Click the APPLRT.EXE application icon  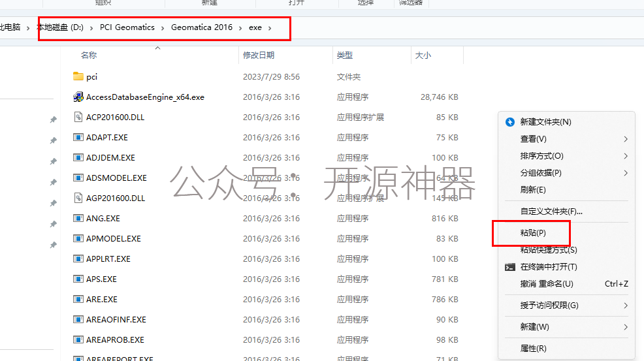click(x=78, y=259)
